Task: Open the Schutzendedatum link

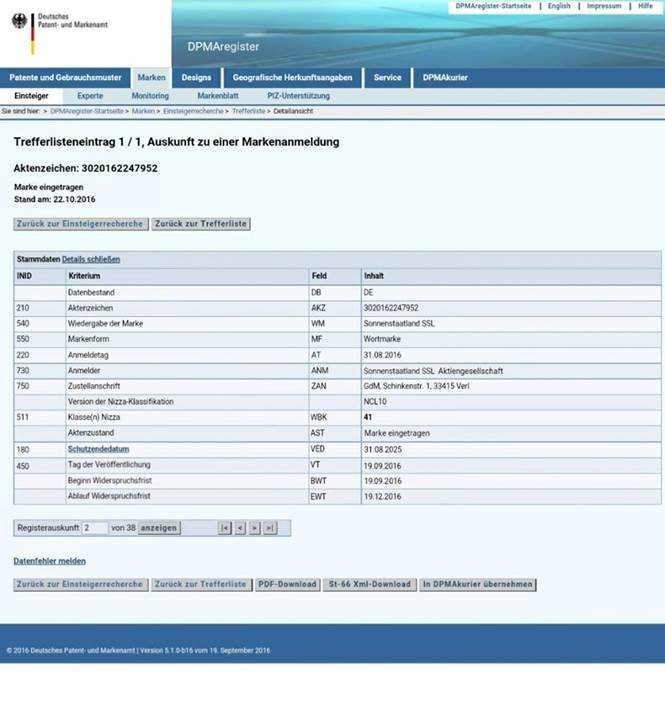Action: [x=99, y=449]
